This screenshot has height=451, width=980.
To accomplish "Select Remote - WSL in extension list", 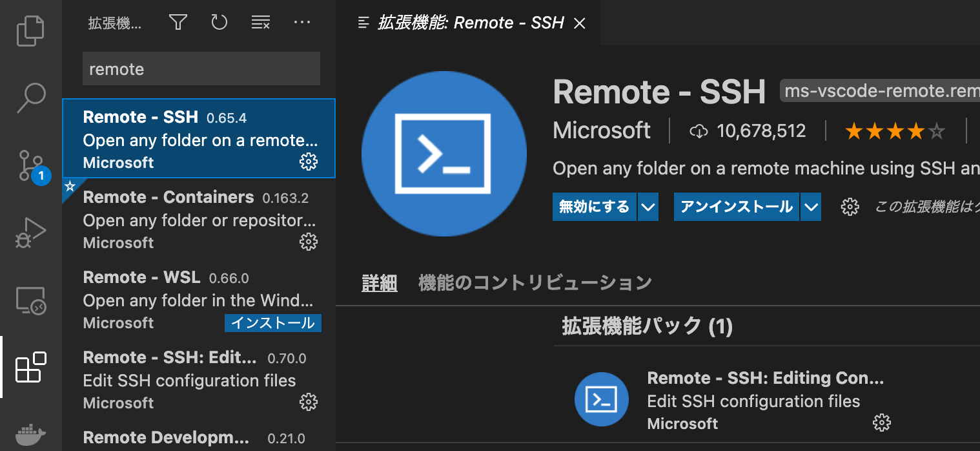I will click(x=199, y=299).
